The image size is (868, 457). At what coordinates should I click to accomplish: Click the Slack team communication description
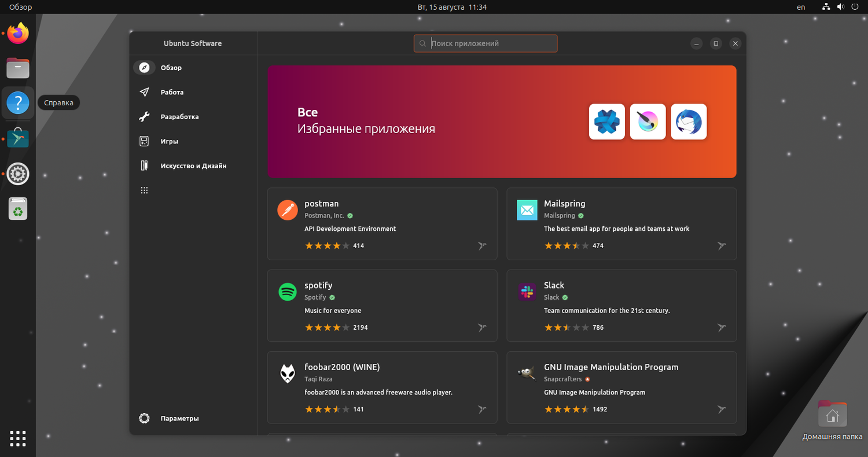coord(607,311)
